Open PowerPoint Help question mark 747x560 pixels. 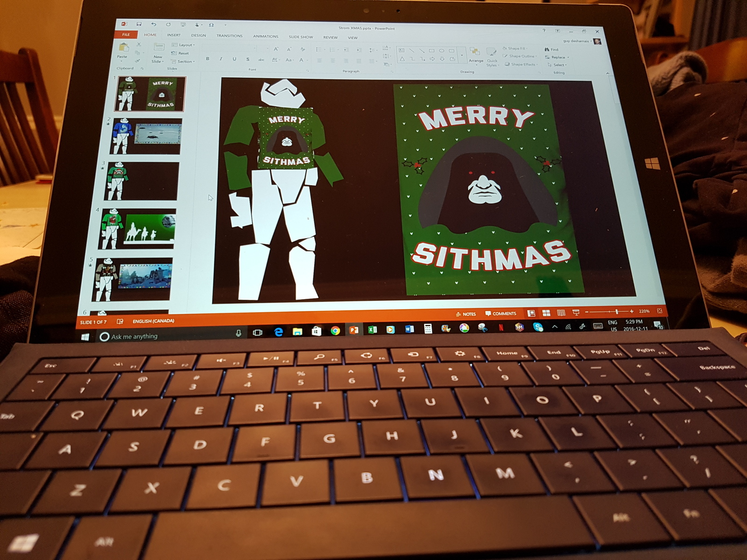pyautogui.click(x=544, y=30)
